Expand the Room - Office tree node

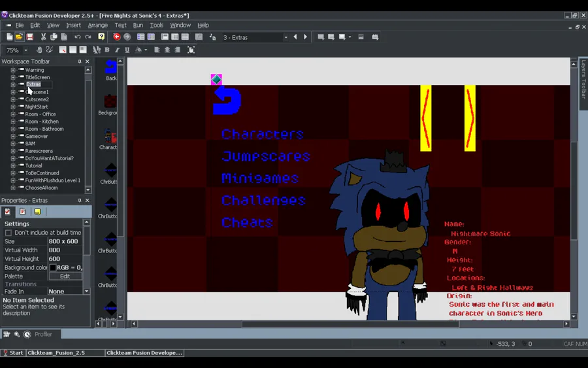coord(13,114)
